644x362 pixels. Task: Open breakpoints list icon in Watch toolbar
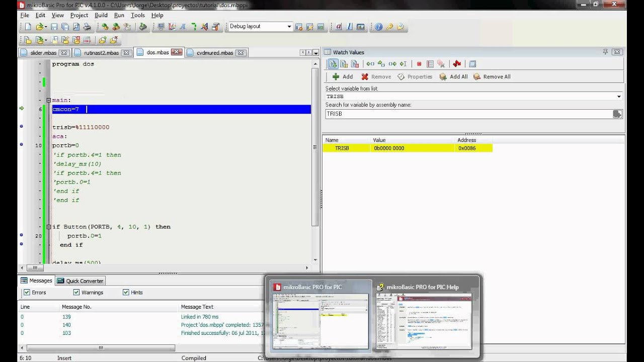430,64
